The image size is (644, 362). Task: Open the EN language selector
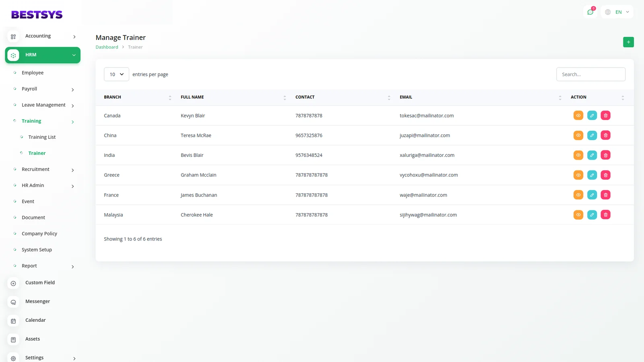coord(618,12)
